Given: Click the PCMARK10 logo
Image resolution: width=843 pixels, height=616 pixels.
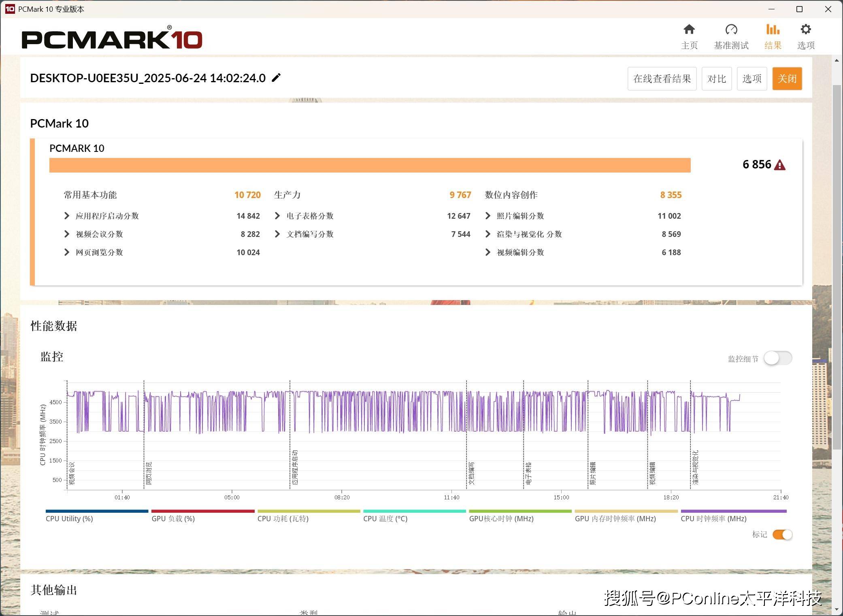Looking at the screenshot, I should pyautogui.click(x=112, y=39).
